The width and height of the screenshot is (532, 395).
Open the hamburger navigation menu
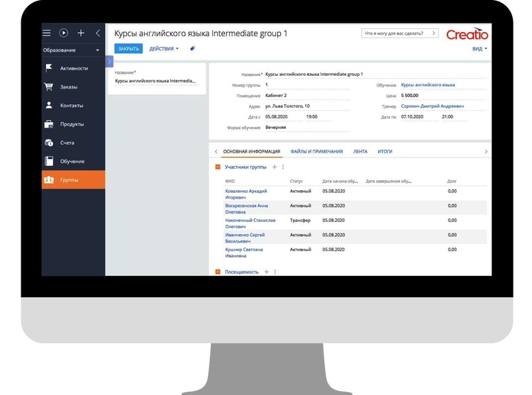47,33
